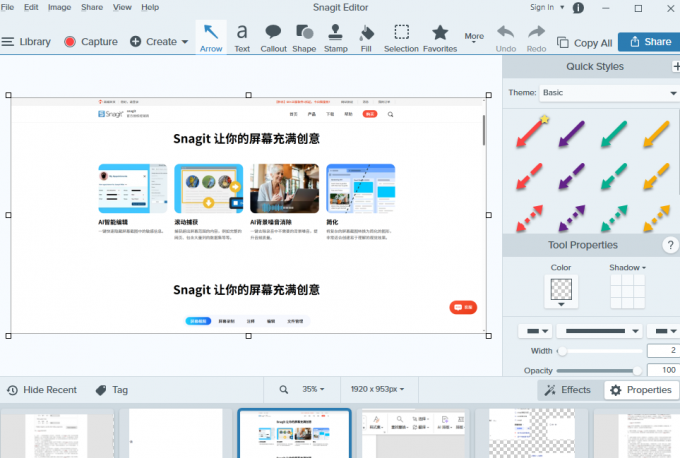The image size is (680, 458).
Task: Select the Fill tool
Action: click(366, 38)
